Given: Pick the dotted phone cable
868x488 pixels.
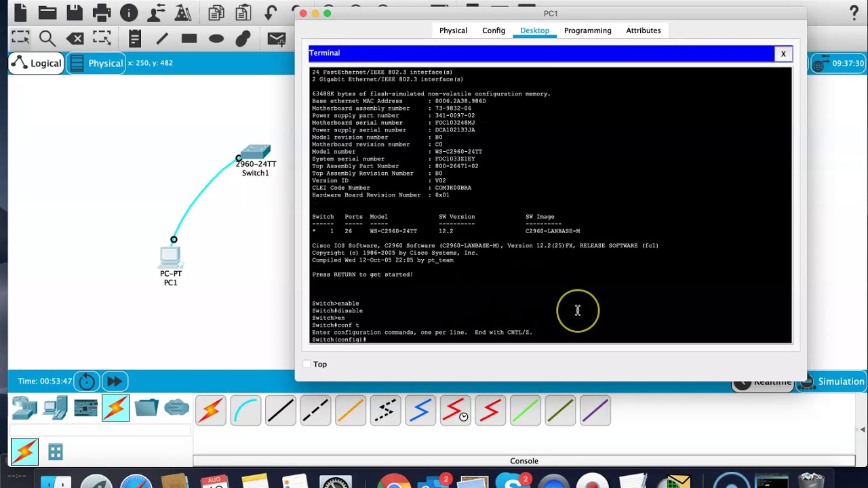Looking at the screenshot, I should [x=385, y=411].
